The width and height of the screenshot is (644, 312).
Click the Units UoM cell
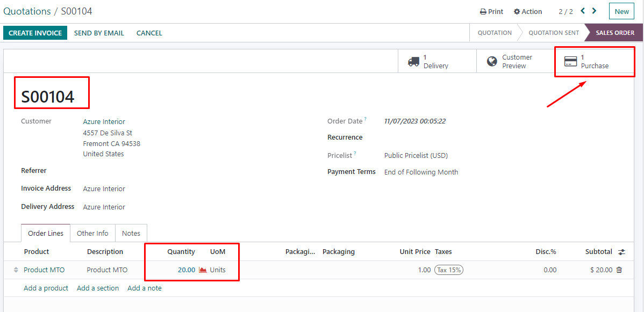tap(218, 270)
